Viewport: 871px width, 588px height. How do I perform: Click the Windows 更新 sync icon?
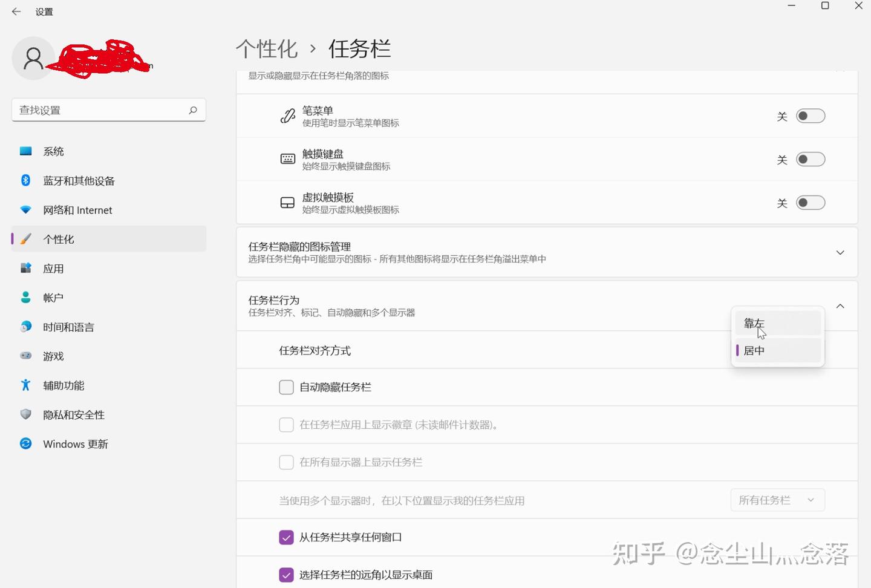(x=25, y=443)
